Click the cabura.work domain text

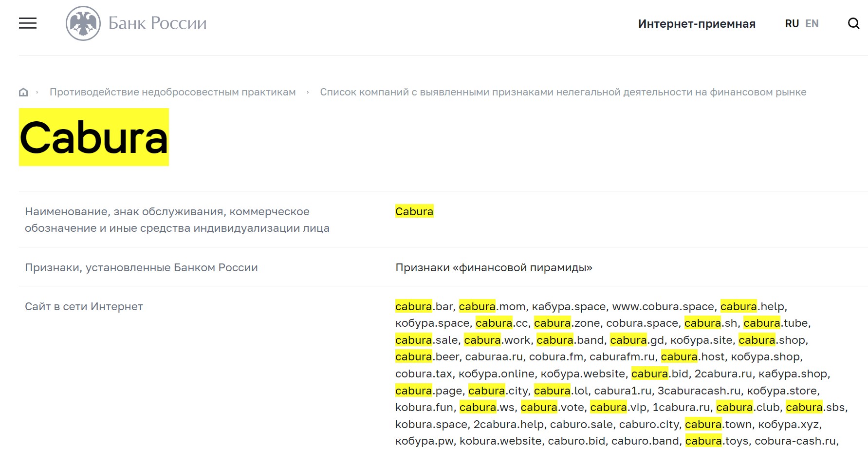497,340
